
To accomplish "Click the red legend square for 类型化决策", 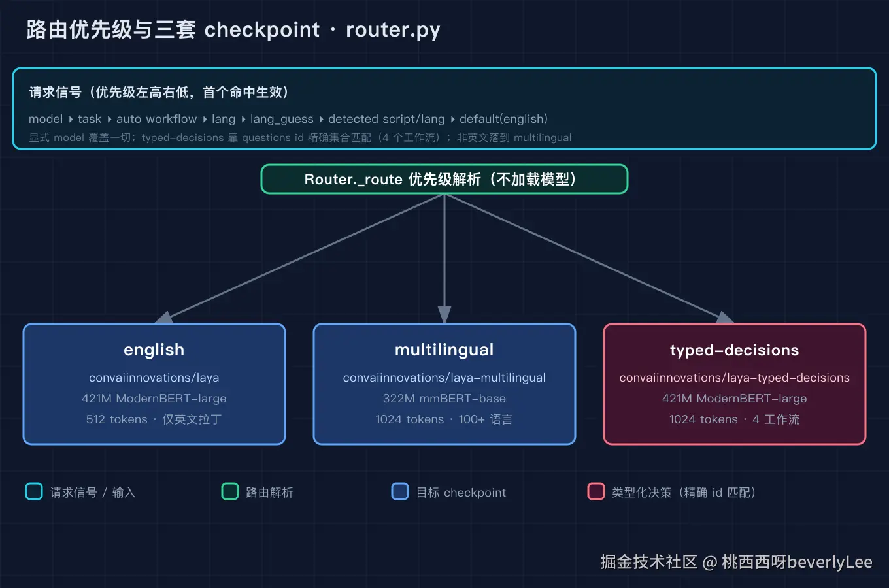I will pos(596,491).
